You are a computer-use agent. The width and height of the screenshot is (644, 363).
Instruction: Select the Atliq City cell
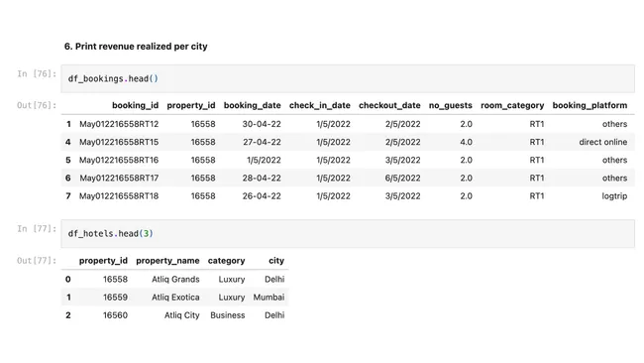click(182, 315)
